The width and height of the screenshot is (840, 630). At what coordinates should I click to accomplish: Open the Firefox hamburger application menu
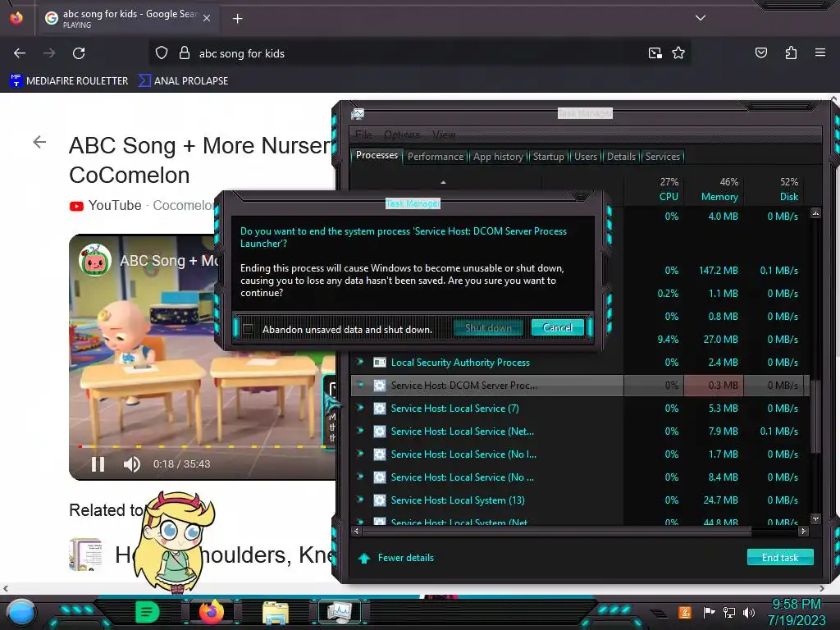click(x=819, y=53)
